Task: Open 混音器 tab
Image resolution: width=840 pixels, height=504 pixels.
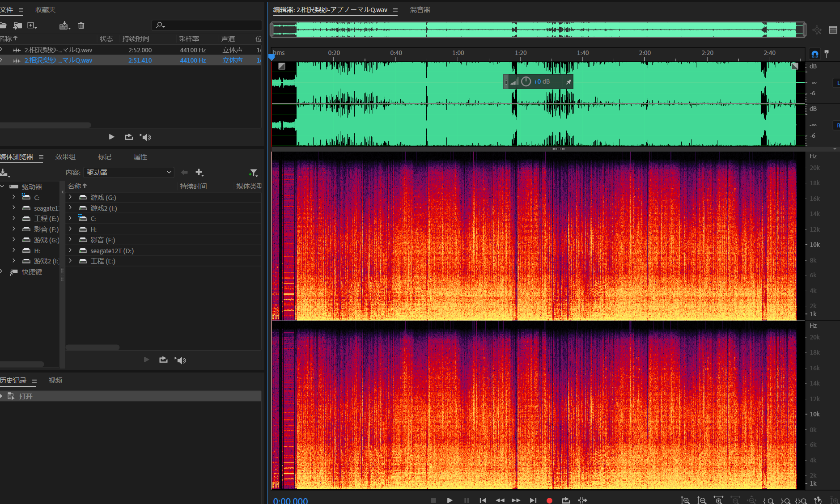Action: (420, 10)
